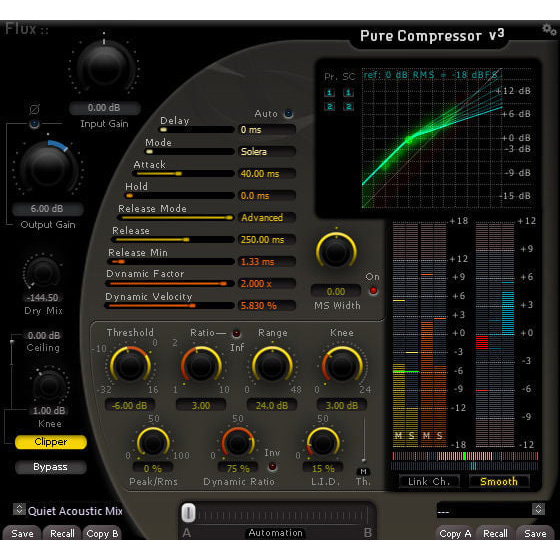Screen dimensions: 560x560
Task: Toggle the Dynamic Ratio Inv light
Action: point(272,466)
